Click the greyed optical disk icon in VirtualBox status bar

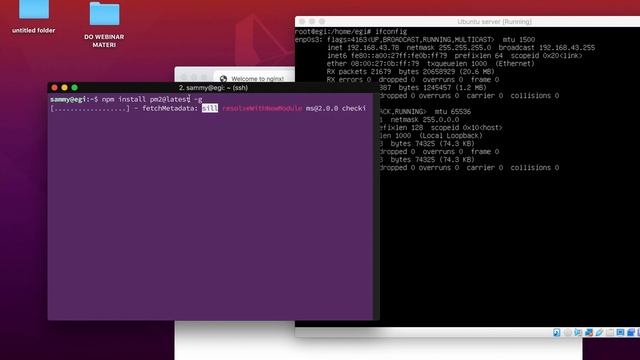567,333
